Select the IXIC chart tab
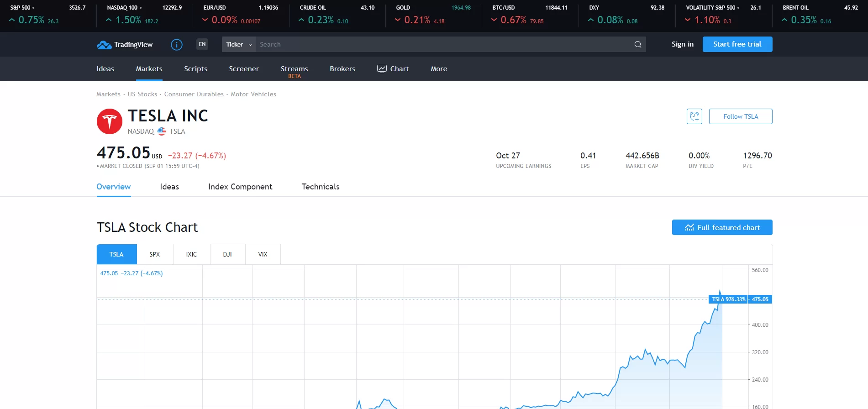The image size is (868, 409). point(191,254)
